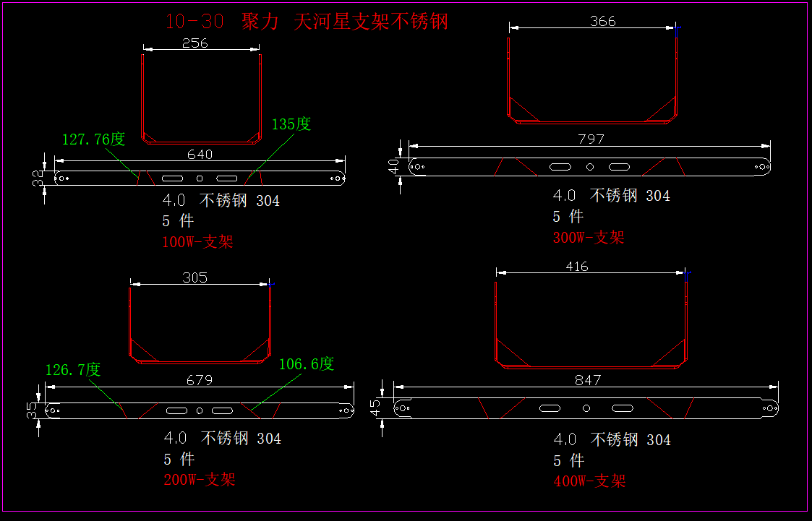This screenshot has height=521, width=812.
Task: Click the green 127.76度 angle label
Action: click(x=93, y=139)
